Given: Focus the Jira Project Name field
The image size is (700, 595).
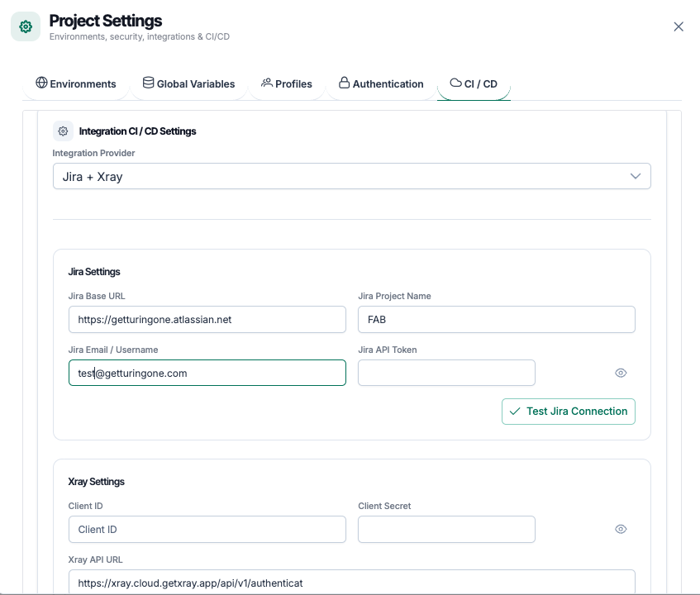Looking at the screenshot, I should pos(496,319).
